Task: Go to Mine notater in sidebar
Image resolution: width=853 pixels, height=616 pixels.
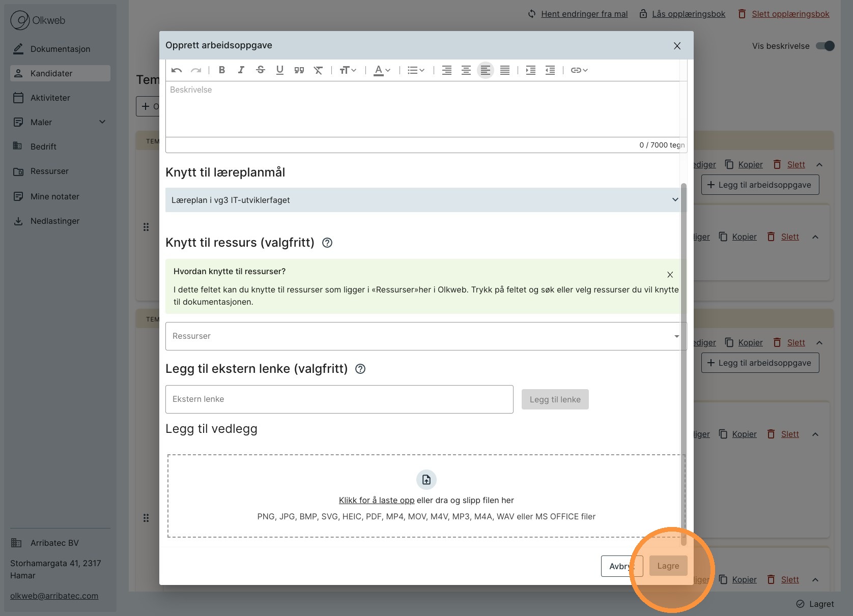Action: coord(54,196)
